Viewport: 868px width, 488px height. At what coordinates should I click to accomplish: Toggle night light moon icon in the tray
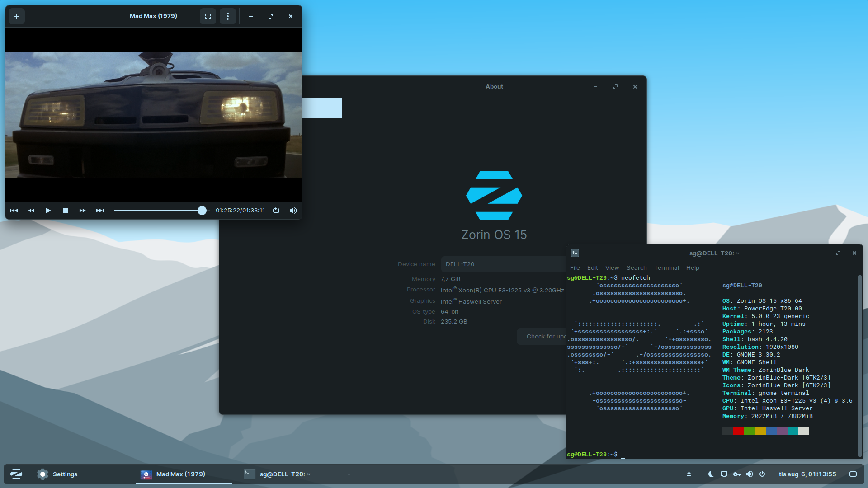[x=711, y=474]
